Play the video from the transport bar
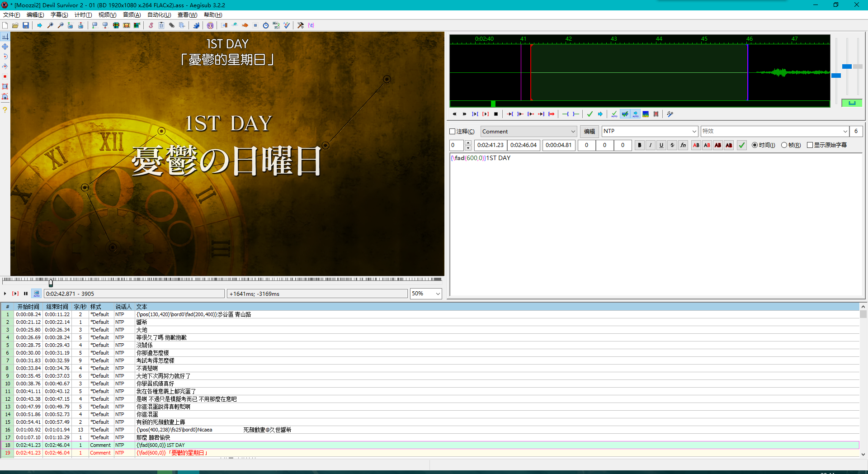Screen dimensions: 868x474 click(x=5, y=294)
